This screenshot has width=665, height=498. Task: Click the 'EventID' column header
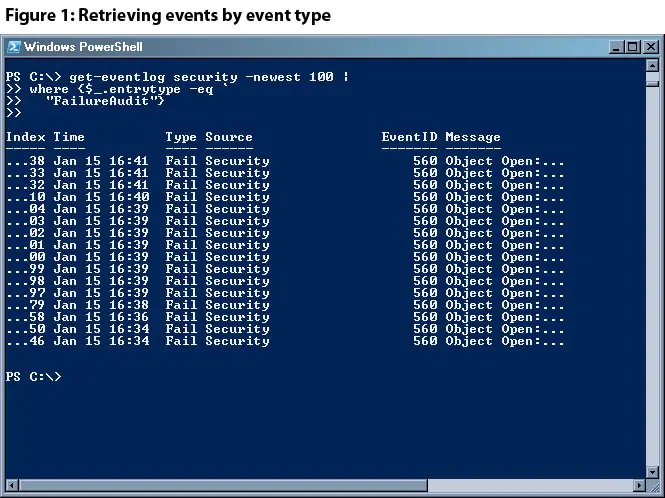click(x=409, y=137)
